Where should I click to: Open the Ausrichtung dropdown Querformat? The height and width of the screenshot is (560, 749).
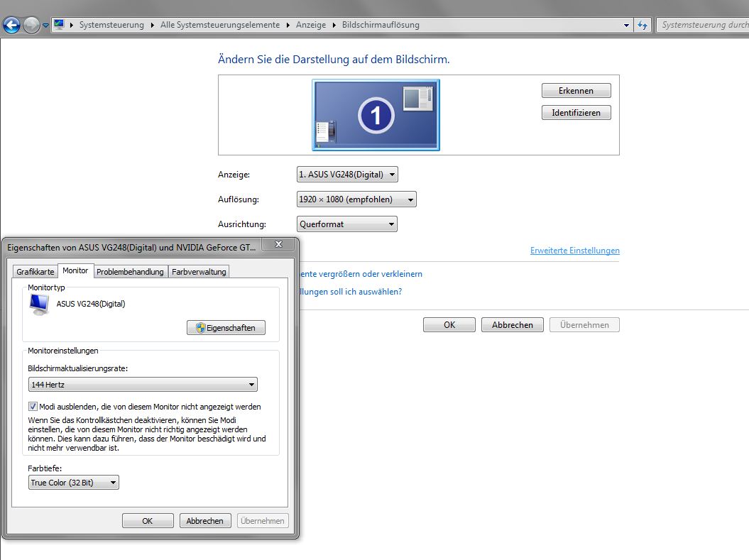click(x=346, y=224)
